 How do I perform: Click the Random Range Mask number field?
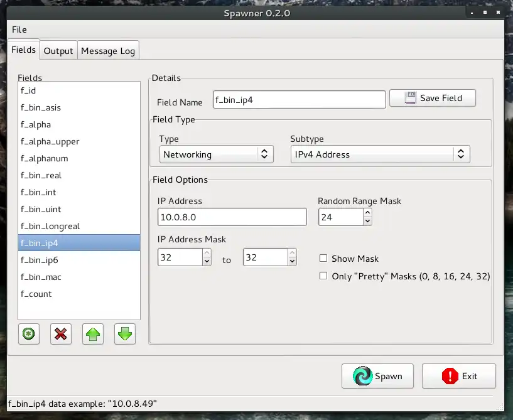tap(341, 217)
